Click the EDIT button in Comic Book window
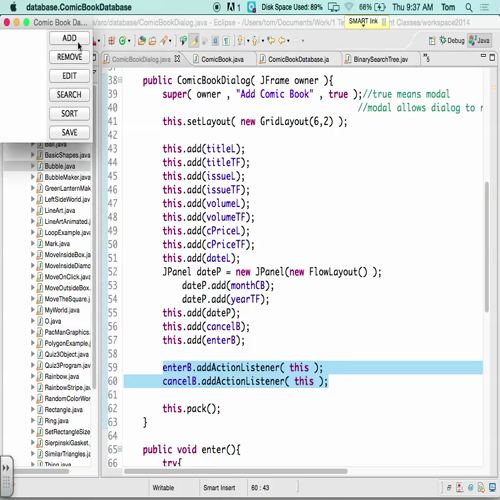 (x=69, y=76)
